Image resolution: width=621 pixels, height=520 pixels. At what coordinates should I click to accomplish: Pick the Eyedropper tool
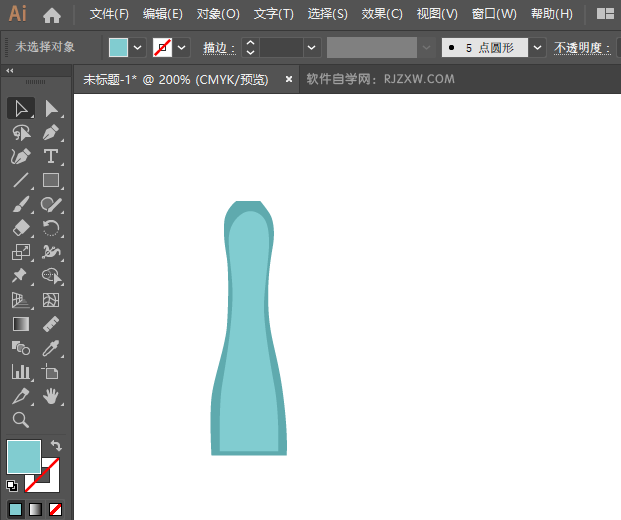[x=51, y=348]
